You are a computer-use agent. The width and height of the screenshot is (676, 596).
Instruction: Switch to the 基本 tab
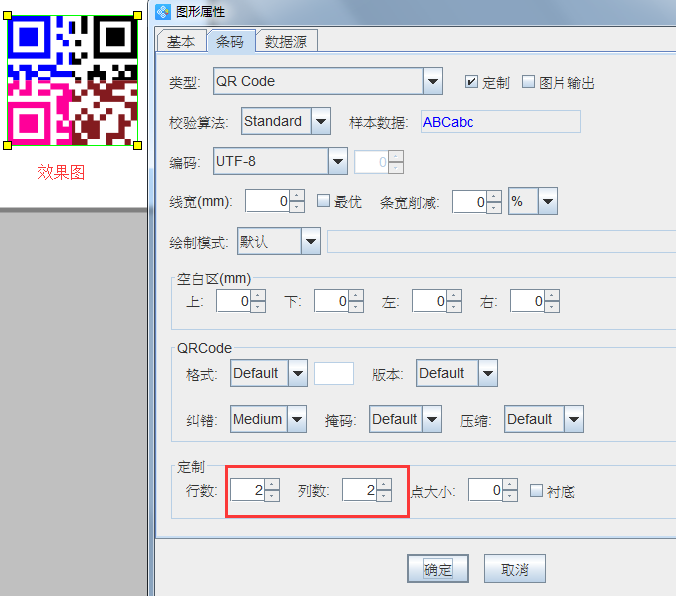click(x=181, y=41)
